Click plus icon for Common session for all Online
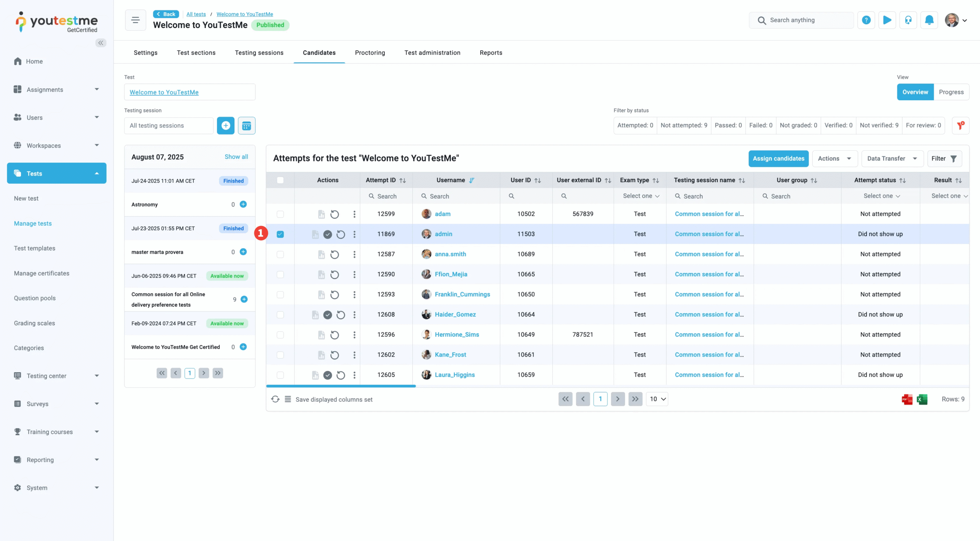The image size is (980, 541). click(x=244, y=299)
